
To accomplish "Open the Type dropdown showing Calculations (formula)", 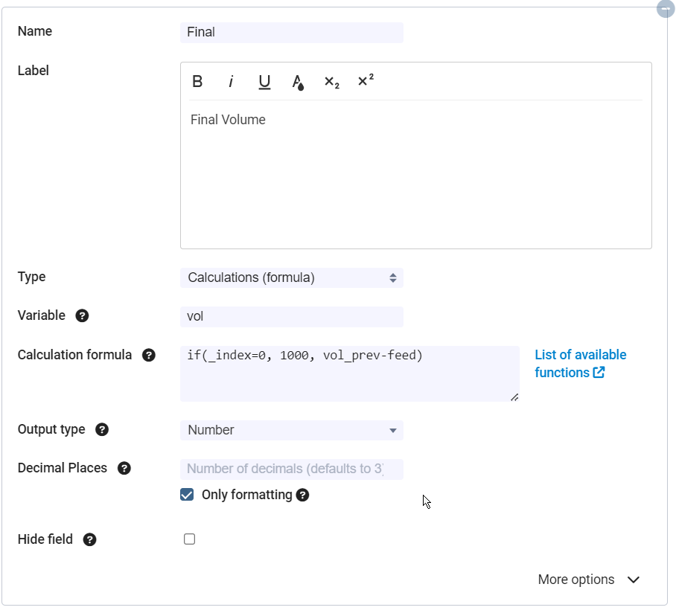I will pos(291,277).
